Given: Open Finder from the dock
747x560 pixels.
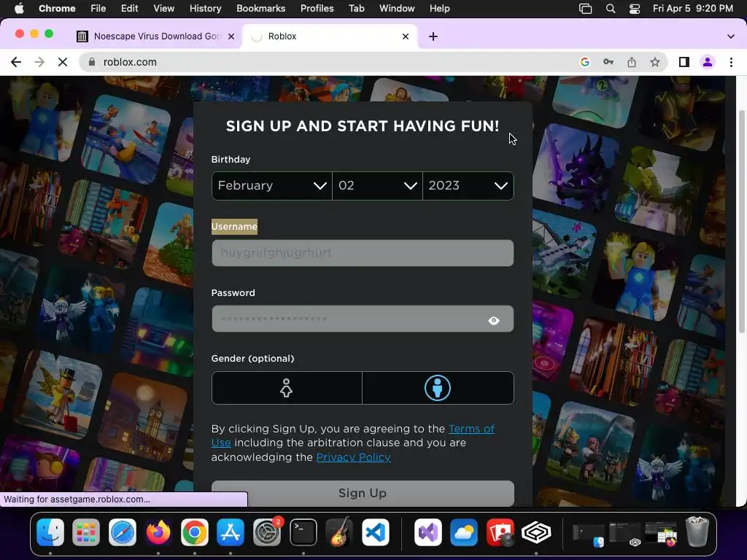Looking at the screenshot, I should click(50, 532).
